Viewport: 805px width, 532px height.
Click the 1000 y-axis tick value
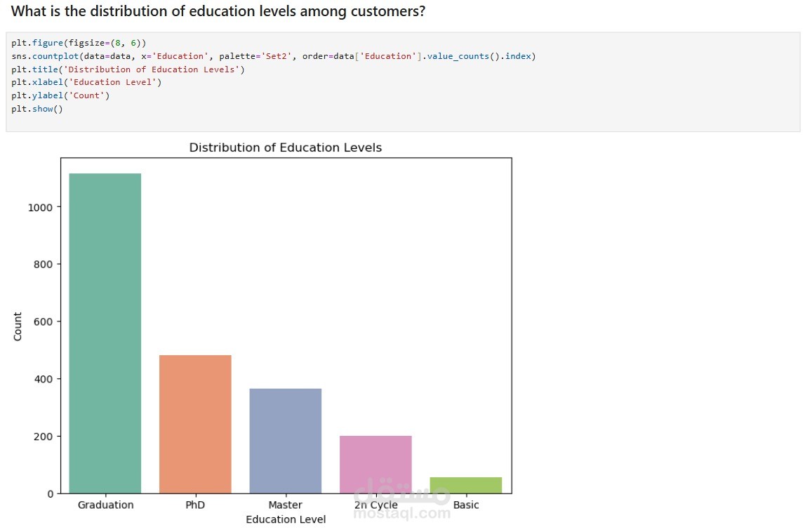pyautogui.click(x=41, y=207)
